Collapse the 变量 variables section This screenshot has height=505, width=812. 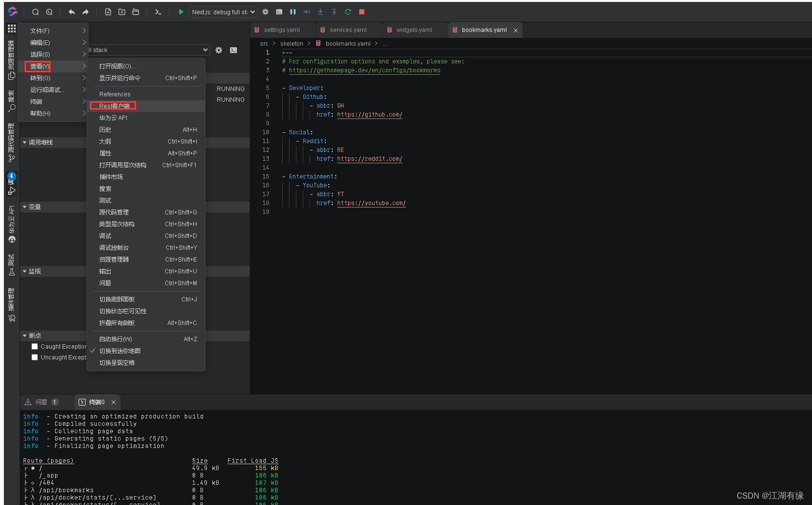tap(25, 207)
